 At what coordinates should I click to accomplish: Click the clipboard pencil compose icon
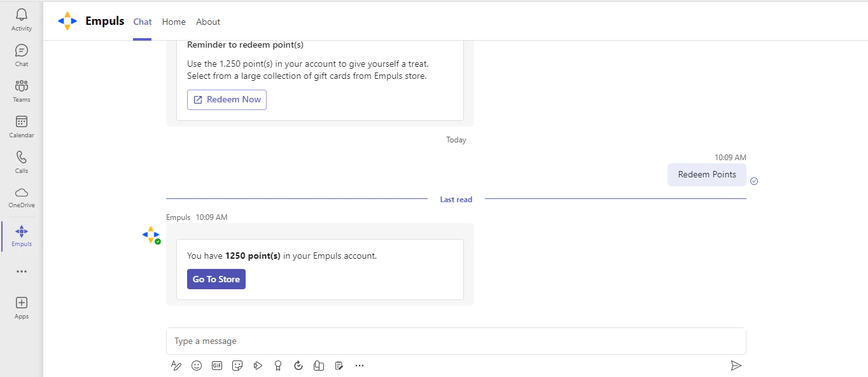pyautogui.click(x=339, y=366)
